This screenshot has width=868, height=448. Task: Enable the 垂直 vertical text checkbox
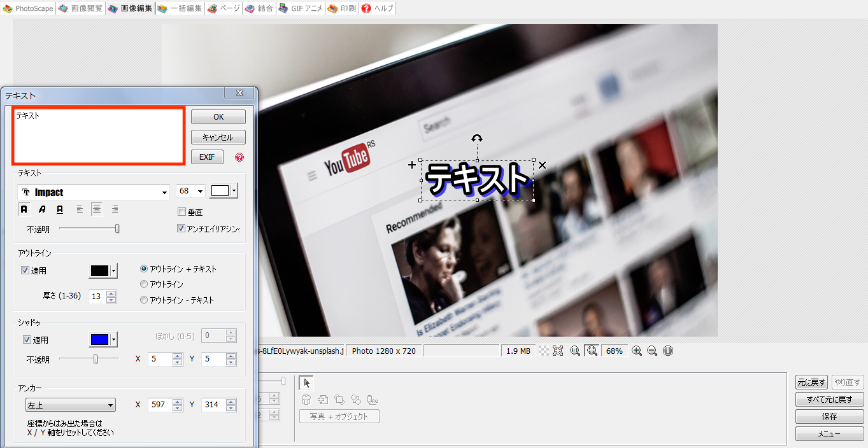pos(181,212)
